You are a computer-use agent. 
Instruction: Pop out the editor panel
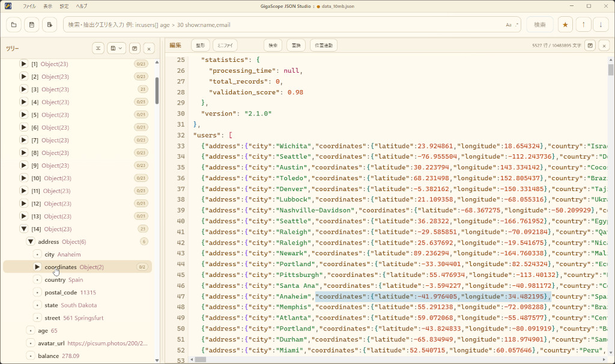pos(590,46)
